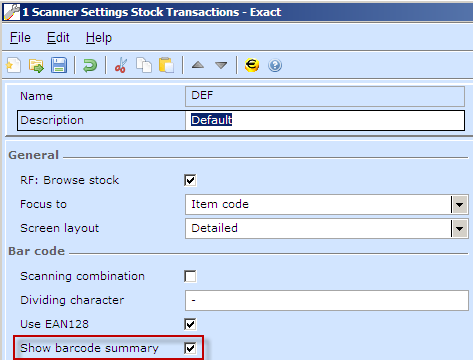Click the green Undo arrow icon

coord(90,65)
